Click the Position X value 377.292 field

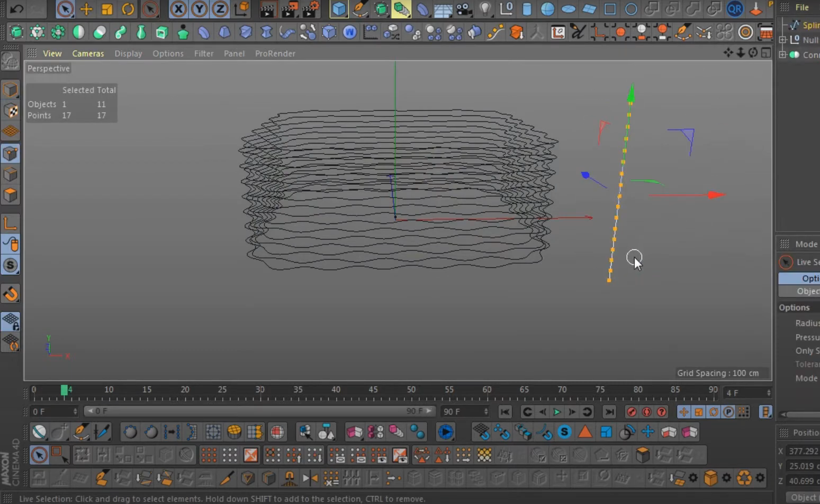pos(804,451)
